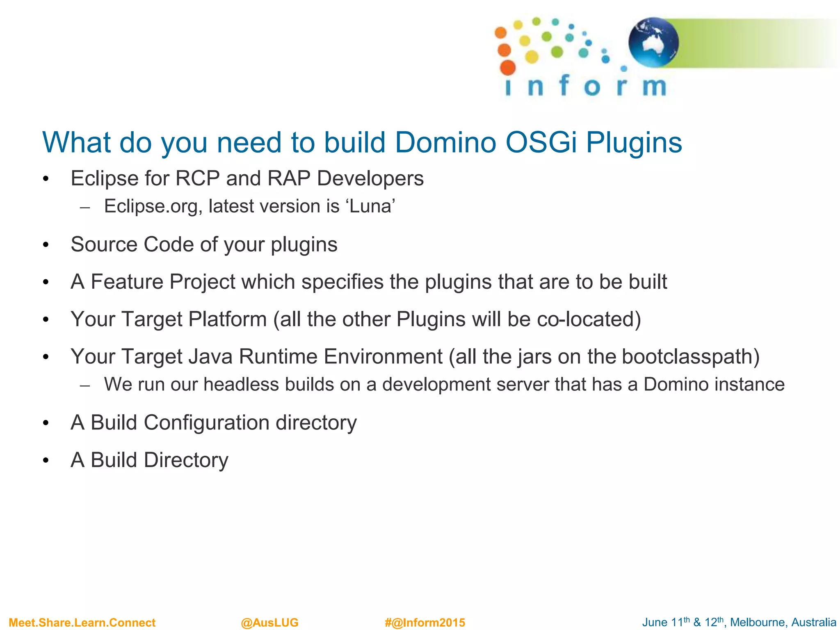Click the slide title about Domino OSGi Plugins
This screenshot has height=630, width=840.
[x=362, y=142]
